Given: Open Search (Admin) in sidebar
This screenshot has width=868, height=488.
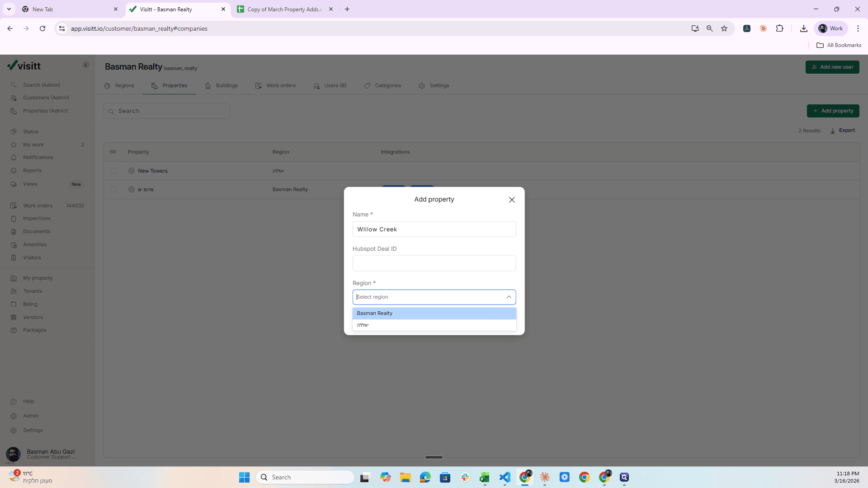Looking at the screenshot, I should [42, 85].
